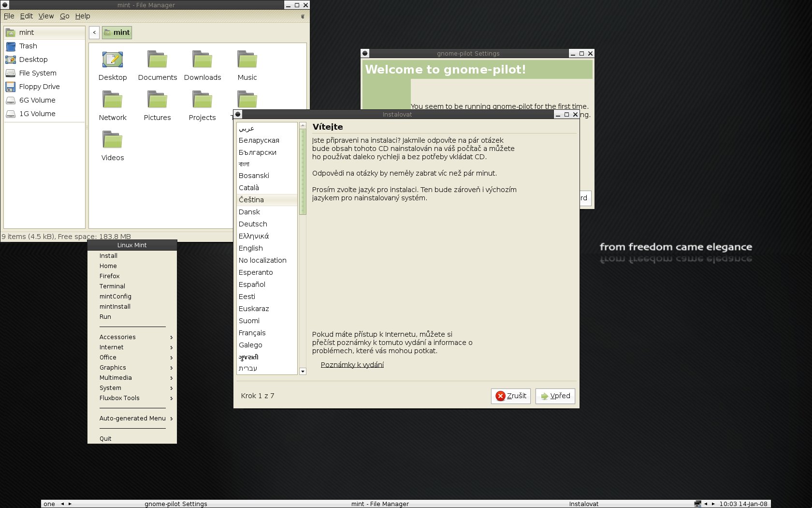The image size is (812, 508).
Task: Choose mintInstall from Linux Mint menu
Action: tap(132, 307)
